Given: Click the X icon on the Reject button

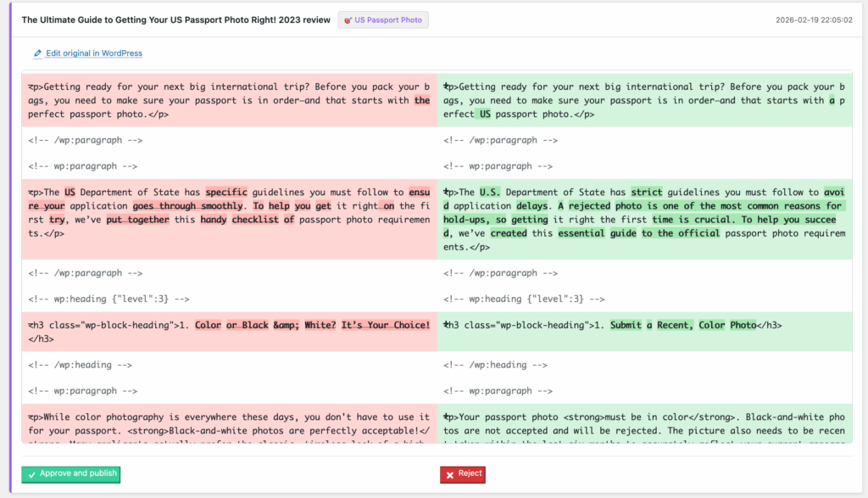Looking at the screenshot, I should pyautogui.click(x=448, y=474).
